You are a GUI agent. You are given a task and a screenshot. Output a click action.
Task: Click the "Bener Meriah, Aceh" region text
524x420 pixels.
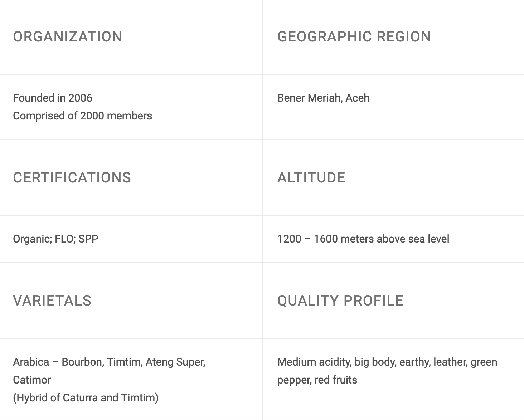pyautogui.click(x=323, y=98)
